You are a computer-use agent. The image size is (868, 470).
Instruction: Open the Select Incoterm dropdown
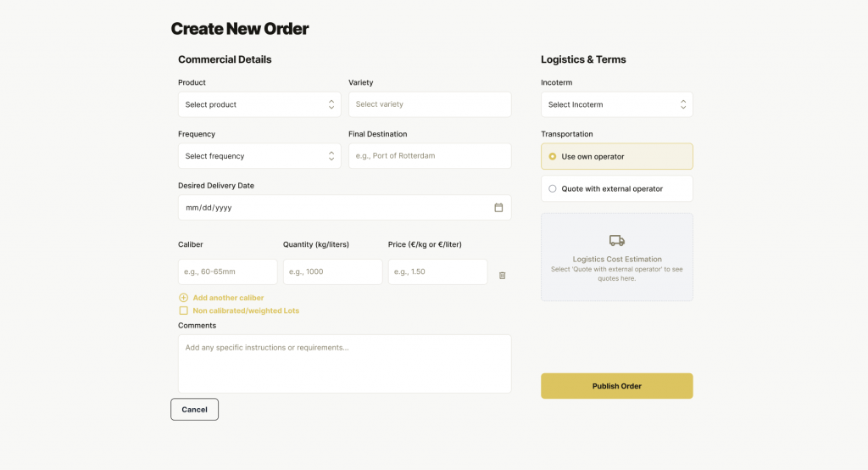tap(616, 104)
